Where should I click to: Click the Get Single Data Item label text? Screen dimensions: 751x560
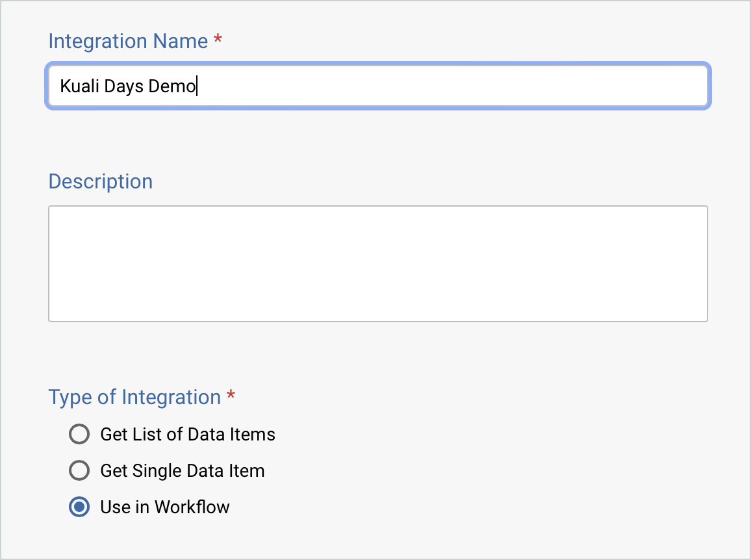(182, 470)
